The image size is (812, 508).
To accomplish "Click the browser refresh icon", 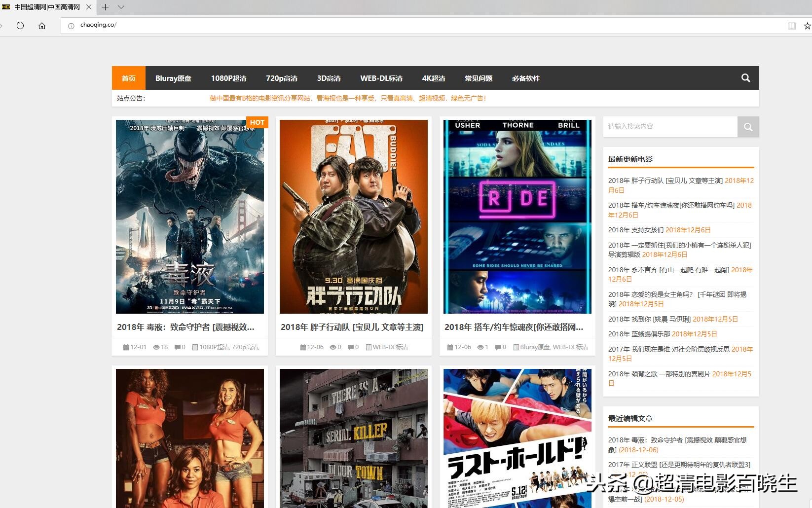I will (20, 26).
